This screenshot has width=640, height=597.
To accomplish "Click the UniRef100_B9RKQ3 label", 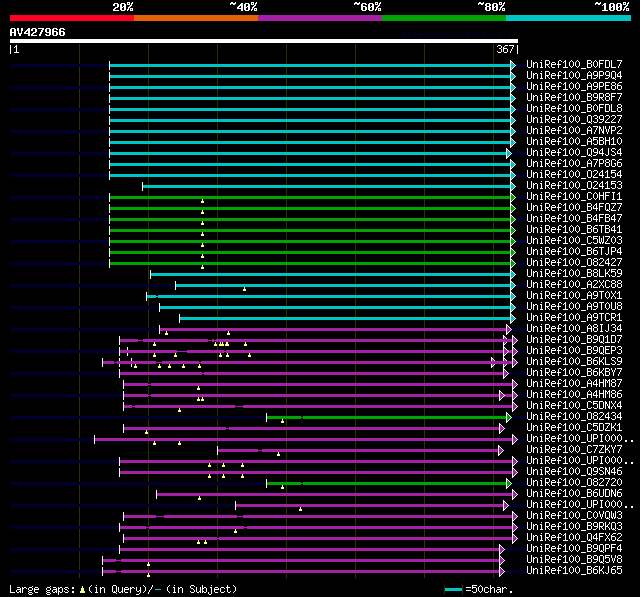I will click(x=574, y=527).
